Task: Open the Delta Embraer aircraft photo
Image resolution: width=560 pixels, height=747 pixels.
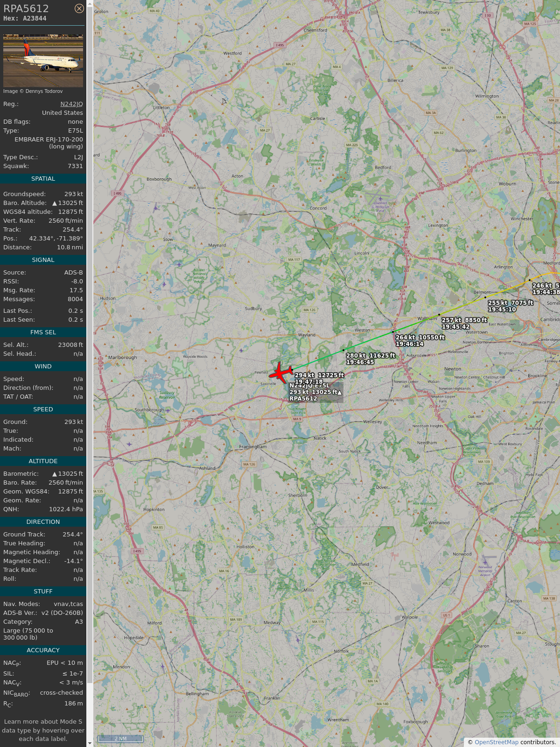Action: click(x=43, y=61)
